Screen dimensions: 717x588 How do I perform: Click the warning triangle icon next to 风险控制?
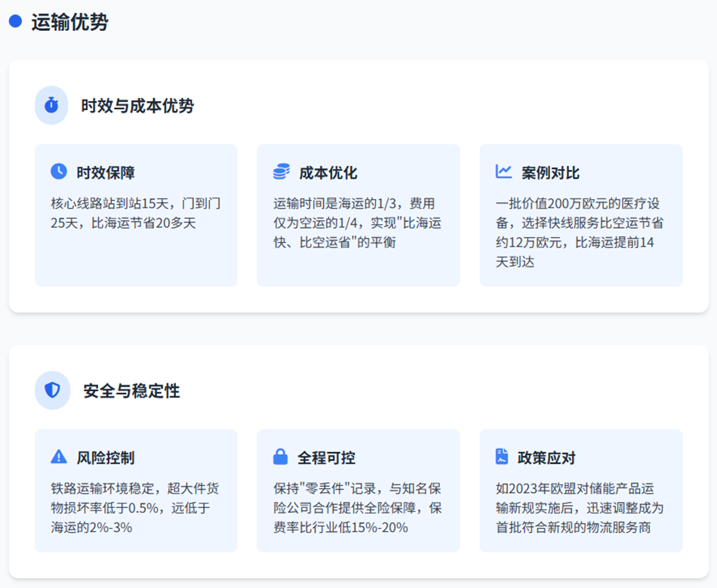pyautogui.click(x=59, y=457)
